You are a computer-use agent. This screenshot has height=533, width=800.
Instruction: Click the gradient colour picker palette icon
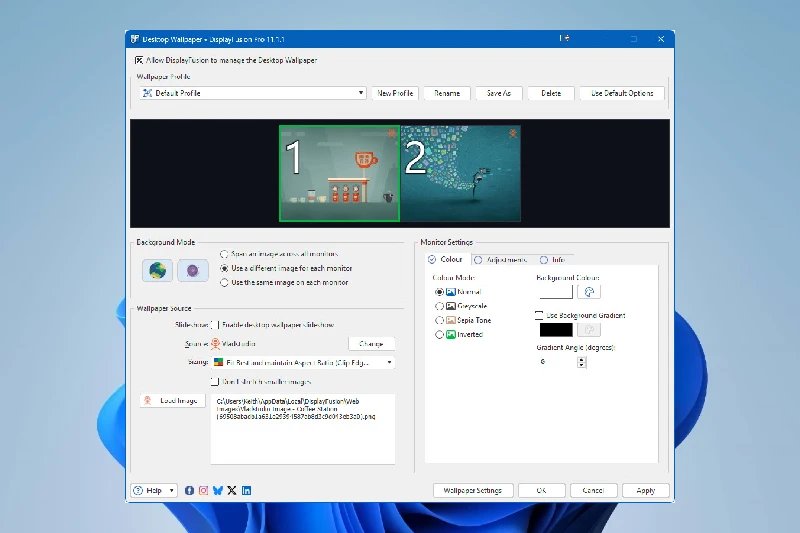tap(589, 330)
